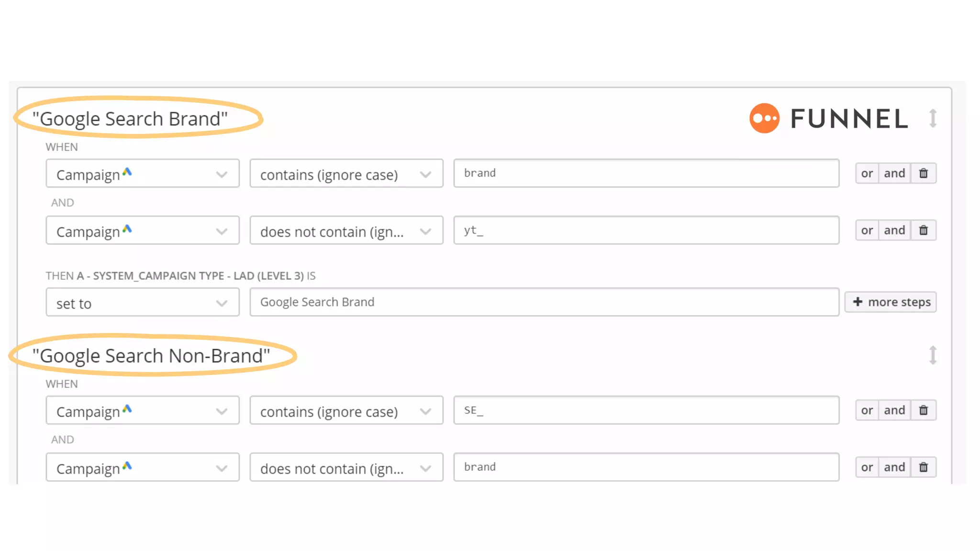The width and height of the screenshot is (980, 551).
Task: Open 'contains (ignore case)' operator for brand
Action: coord(346,174)
